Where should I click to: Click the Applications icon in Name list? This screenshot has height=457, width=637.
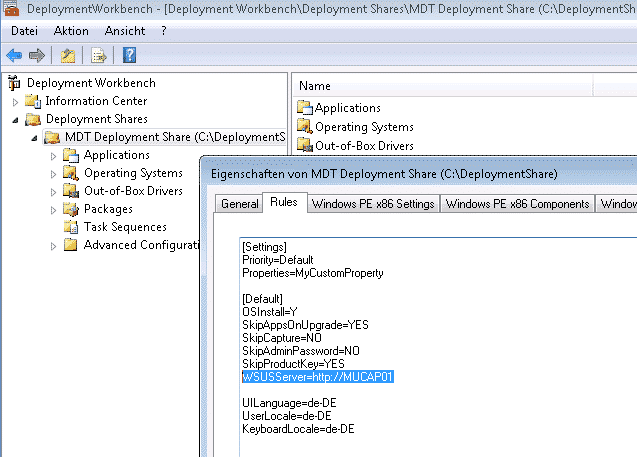305,108
